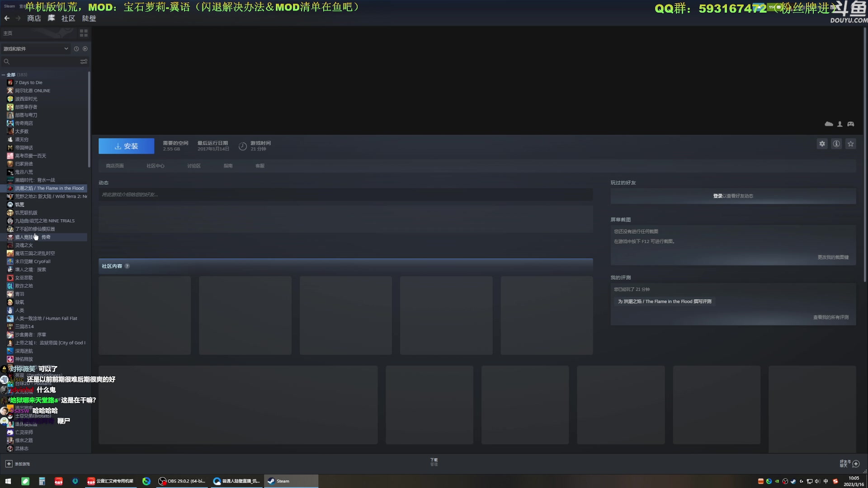Click the recent activity clock filter icon
This screenshot has height=488, width=868.
(76, 49)
